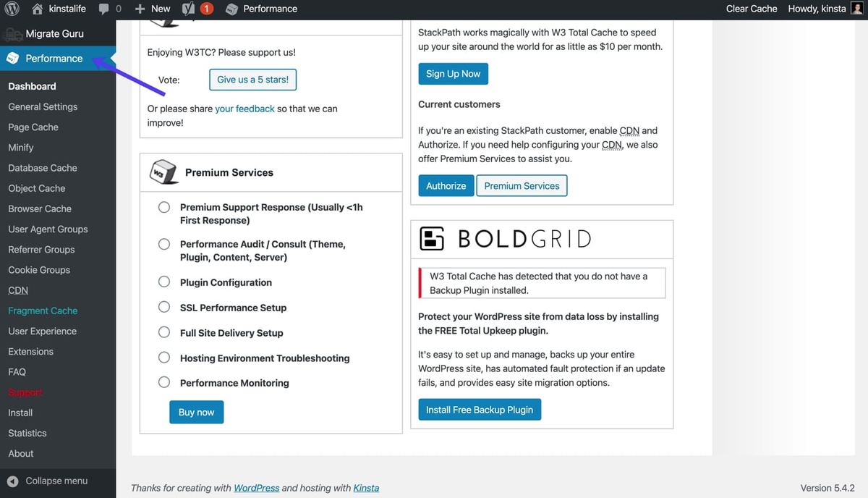This screenshot has width=868, height=498.
Task: Click the Migrate Guru truck icon
Action: (12, 34)
